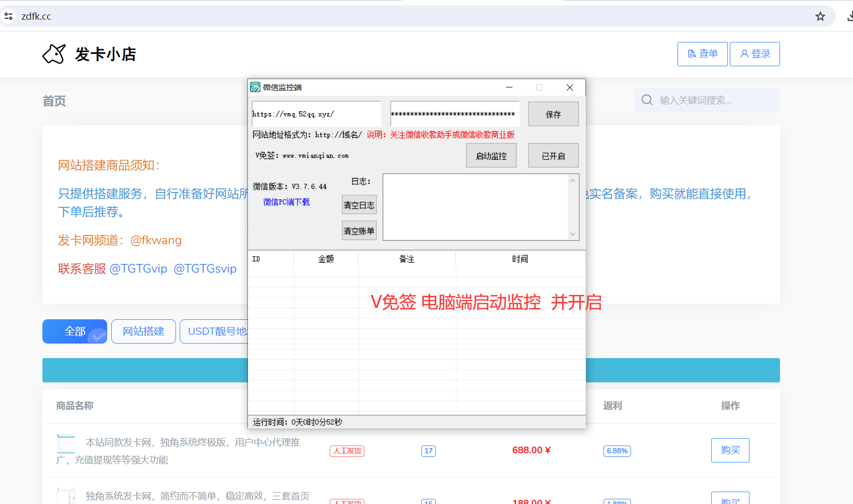Click the 返利 table header

click(612, 406)
